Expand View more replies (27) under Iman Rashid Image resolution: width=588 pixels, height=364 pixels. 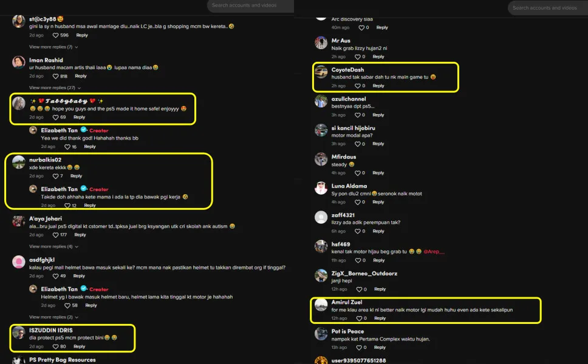[x=55, y=87]
